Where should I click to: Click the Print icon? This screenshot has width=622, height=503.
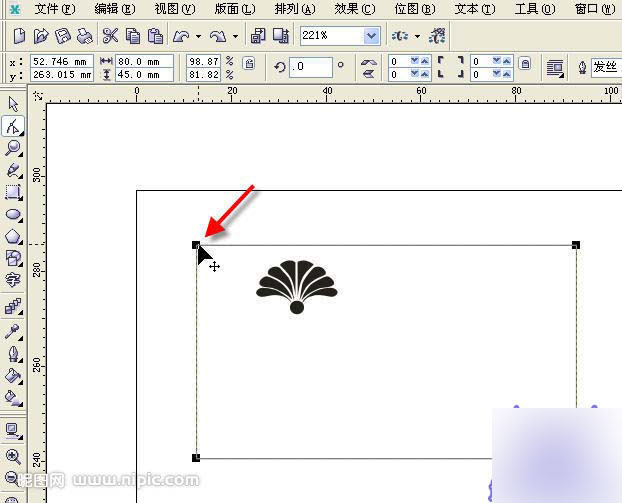click(x=84, y=36)
